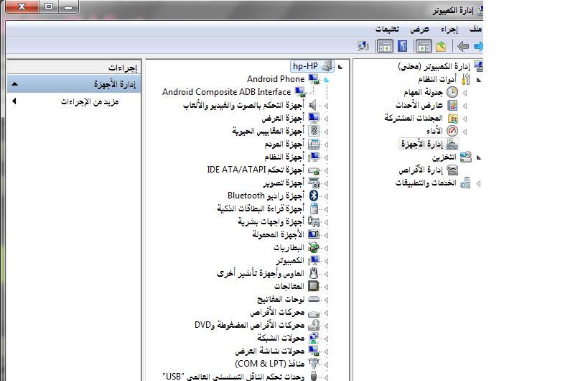Expand the أجهزة النظام node
Viewport: 588px width, 381px height.
tap(326, 157)
